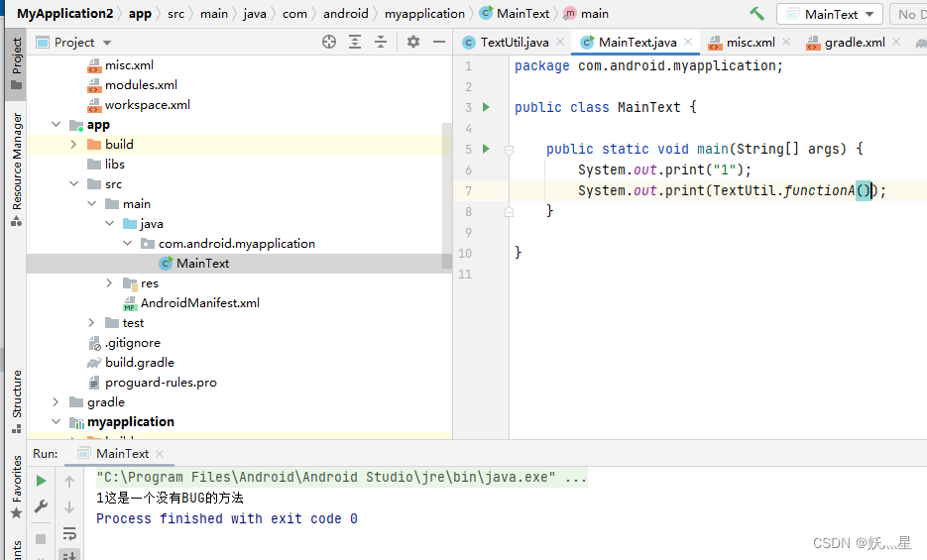Collapse the java source folder

[109, 223]
